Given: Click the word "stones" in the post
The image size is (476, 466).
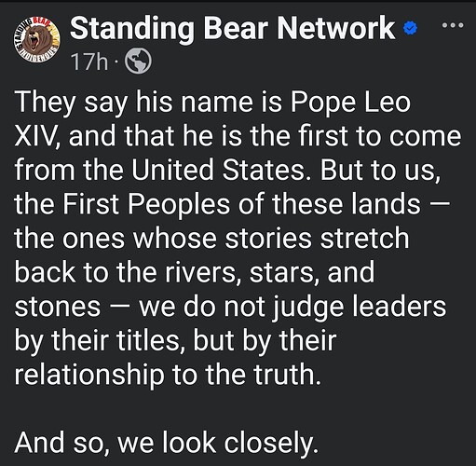Looking at the screenshot, I should (x=58, y=307).
